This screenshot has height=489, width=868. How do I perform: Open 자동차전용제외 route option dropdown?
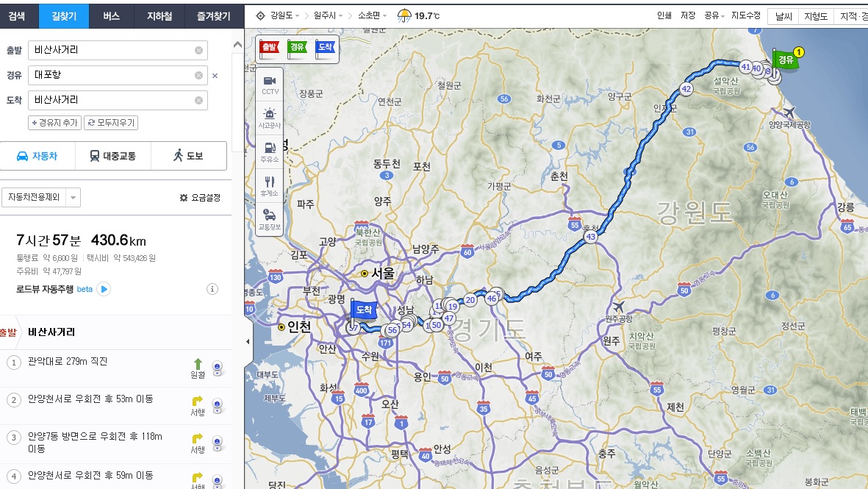coord(41,197)
